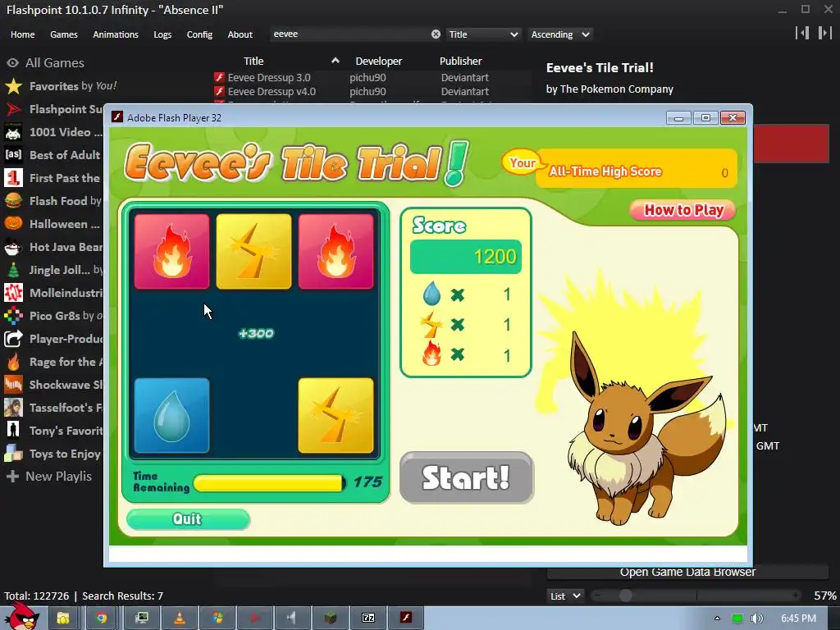Image resolution: width=840 pixels, height=630 pixels.
Task: Open the Title sort-by dropdown
Action: pos(484,34)
